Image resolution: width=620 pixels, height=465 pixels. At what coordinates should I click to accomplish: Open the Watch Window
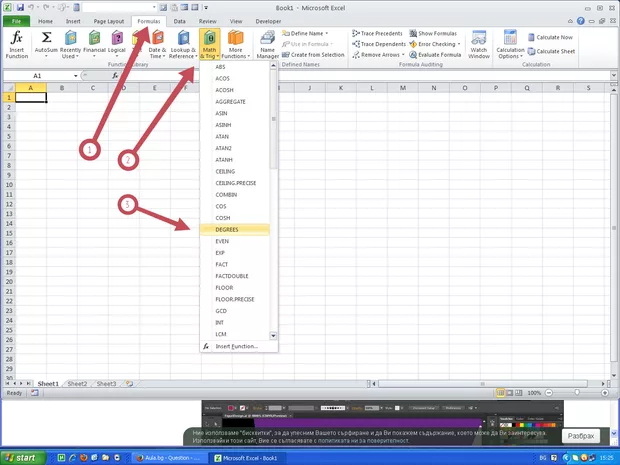[479, 44]
